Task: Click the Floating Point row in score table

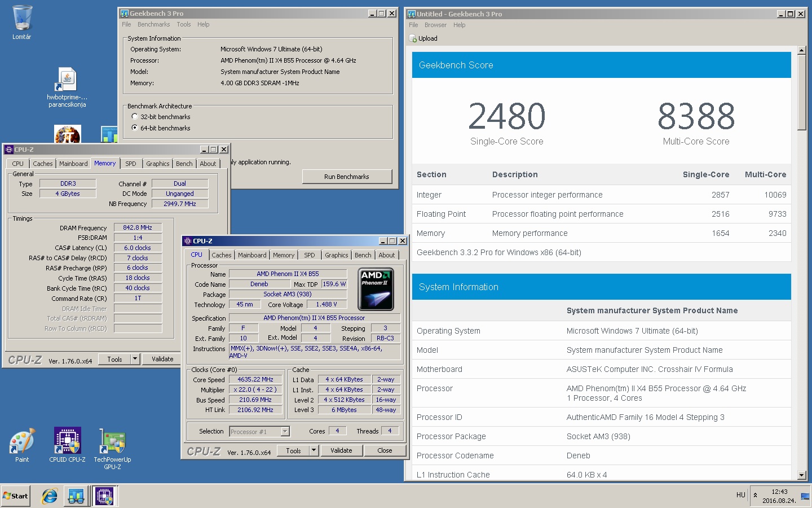Action: click(x=602, y=214)
